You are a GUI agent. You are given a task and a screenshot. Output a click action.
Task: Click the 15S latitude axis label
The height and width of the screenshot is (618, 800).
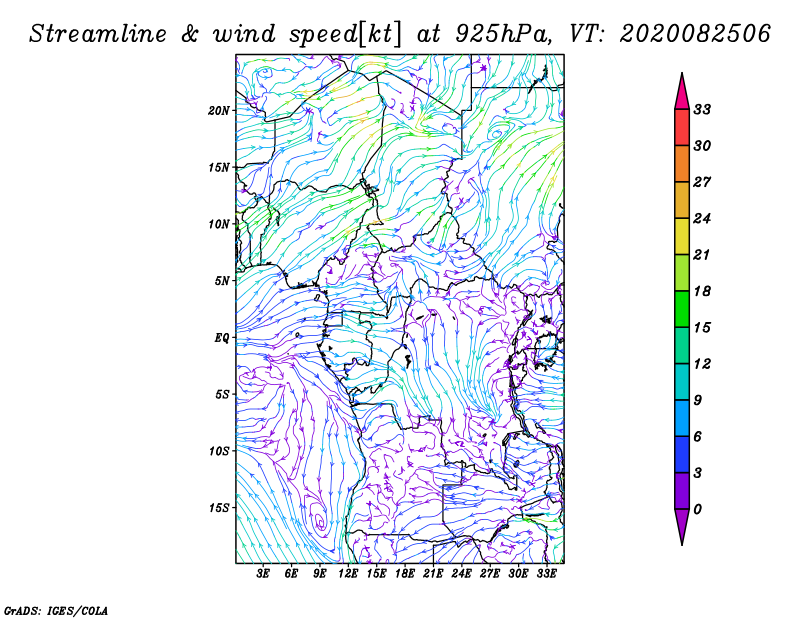[219, 508]
